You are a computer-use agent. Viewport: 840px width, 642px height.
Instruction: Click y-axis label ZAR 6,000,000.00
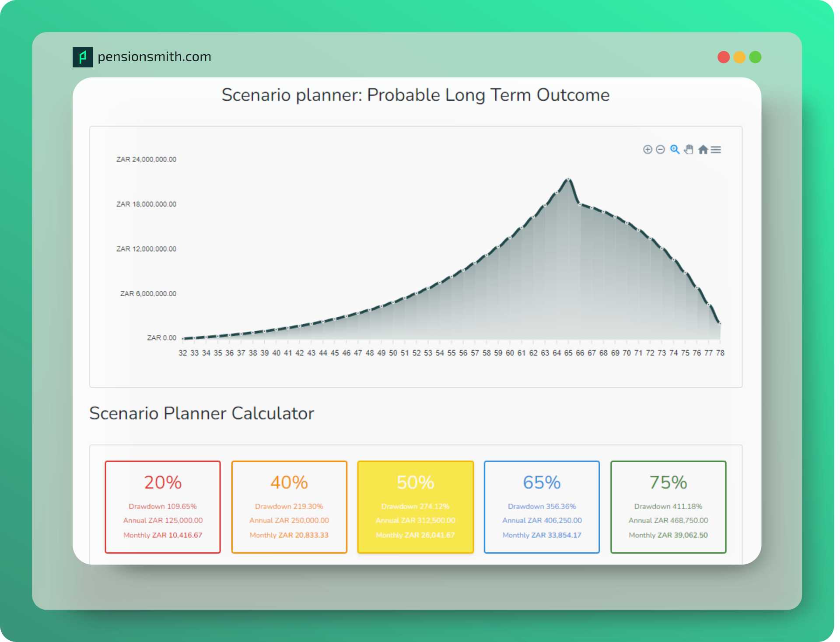coord(148,294)
